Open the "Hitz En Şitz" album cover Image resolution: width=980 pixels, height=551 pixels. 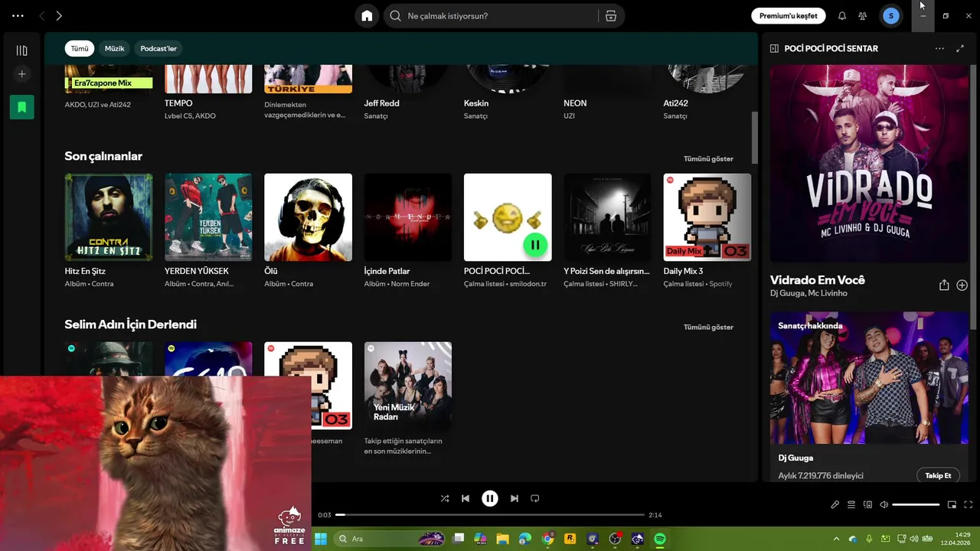click(x=109, y=217)
